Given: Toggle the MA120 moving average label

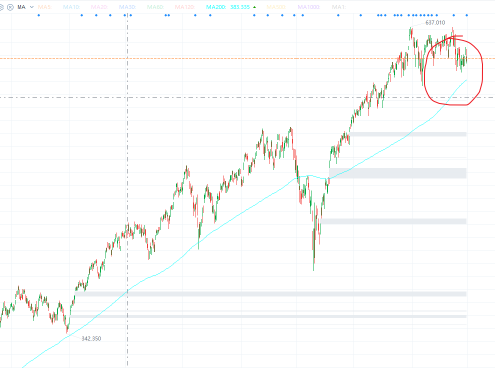Looking at the screenshot, I should click(x=185, y=7).
